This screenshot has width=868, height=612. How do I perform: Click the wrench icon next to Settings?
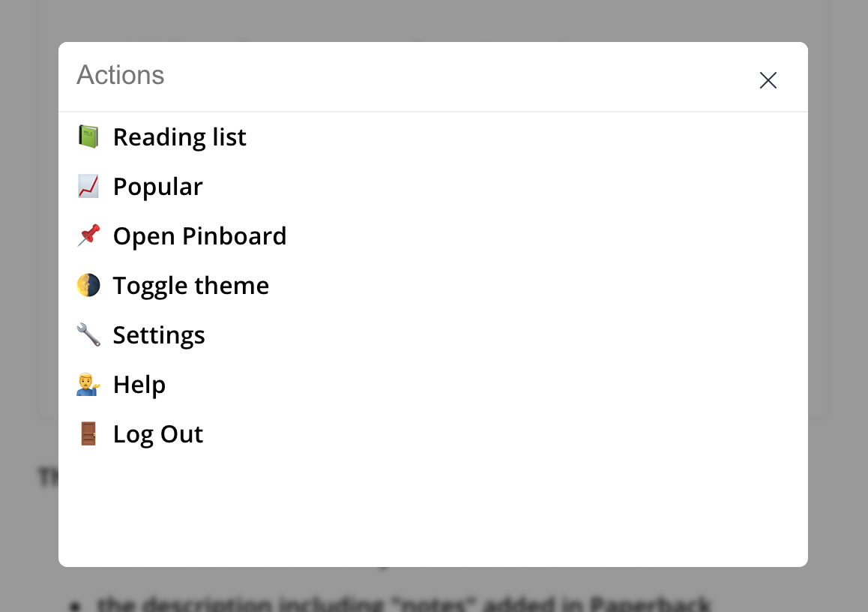point(88,335)
